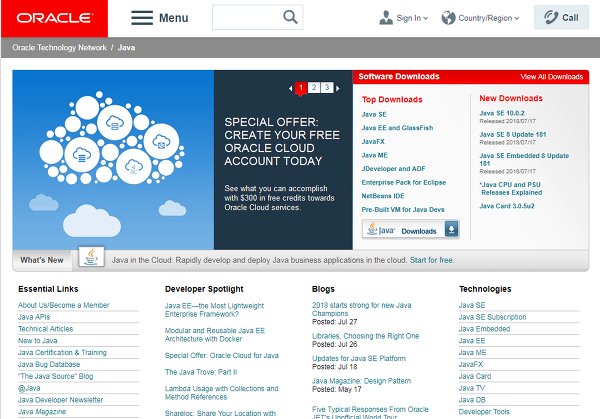Open 2018 starts strong Java Champions blog

click(x=362, y=309)
